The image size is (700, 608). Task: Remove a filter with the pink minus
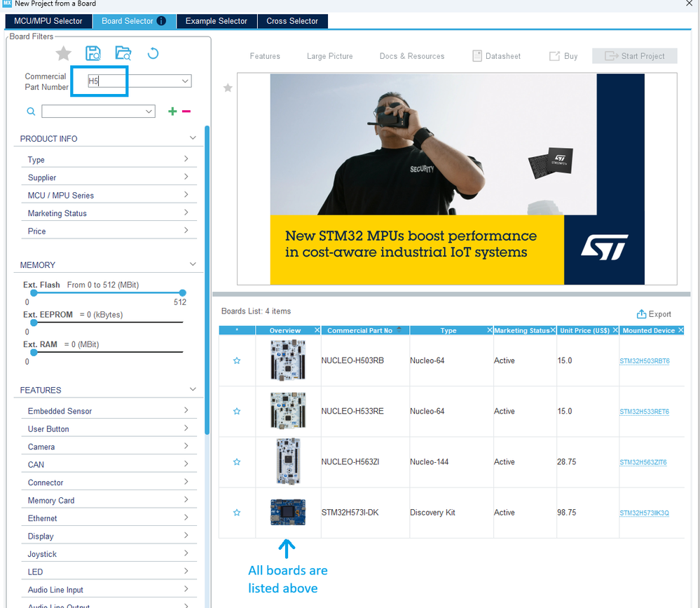(x=186, y=112)
